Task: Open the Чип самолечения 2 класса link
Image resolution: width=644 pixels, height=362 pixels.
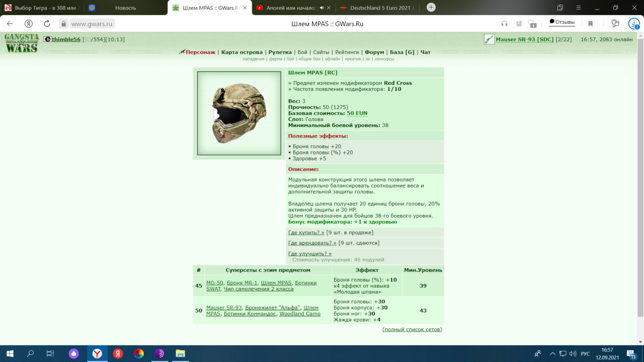Action: [x=259, y=289]
